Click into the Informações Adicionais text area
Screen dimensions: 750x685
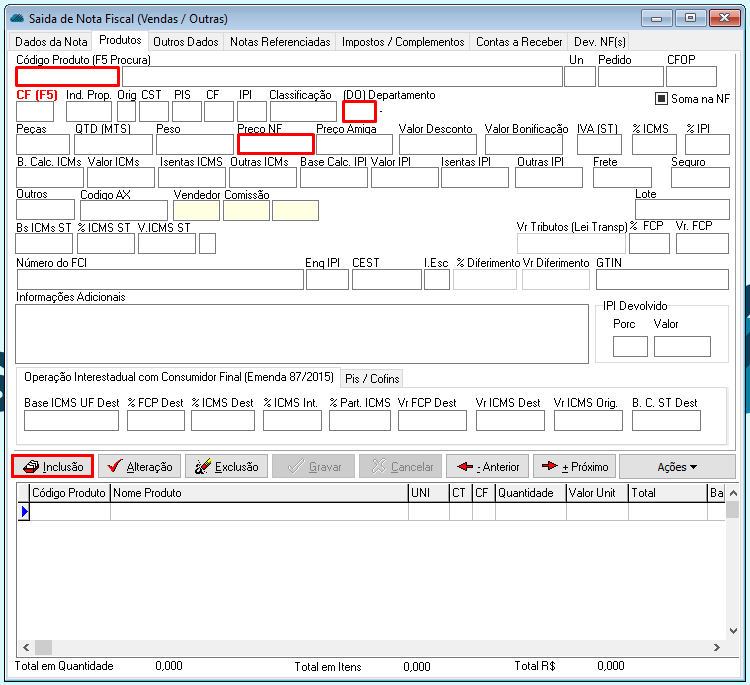(x=301, y=333)
